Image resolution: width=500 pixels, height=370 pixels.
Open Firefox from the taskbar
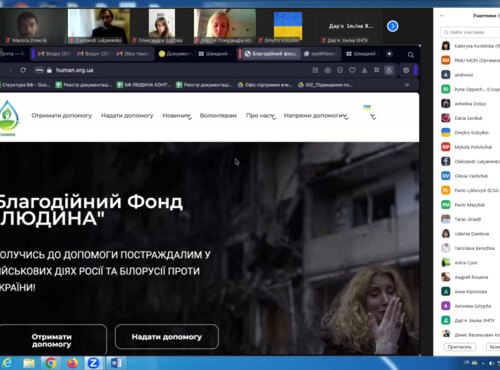pyautogui.click(x=72, y=363)
